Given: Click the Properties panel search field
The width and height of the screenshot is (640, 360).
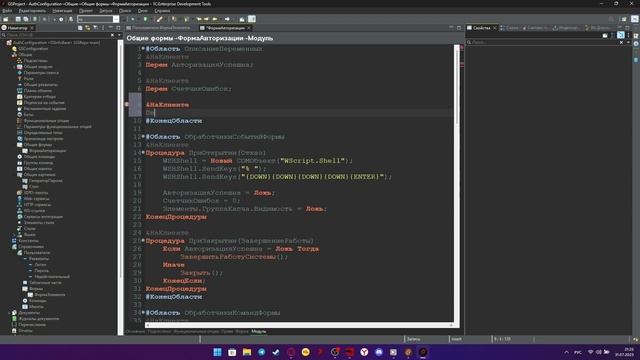Looking at the screenshot, I should coord(542,42).
